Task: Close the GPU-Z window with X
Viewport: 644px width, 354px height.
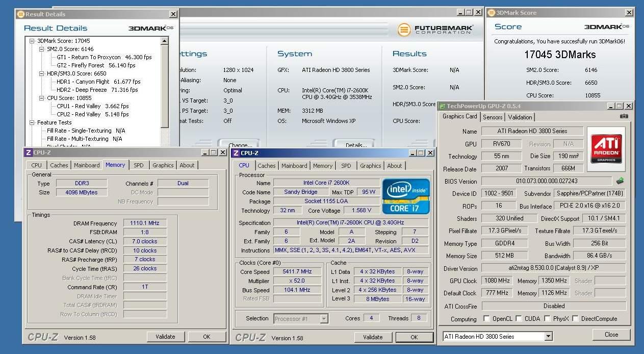Action: tap(628, 106)
